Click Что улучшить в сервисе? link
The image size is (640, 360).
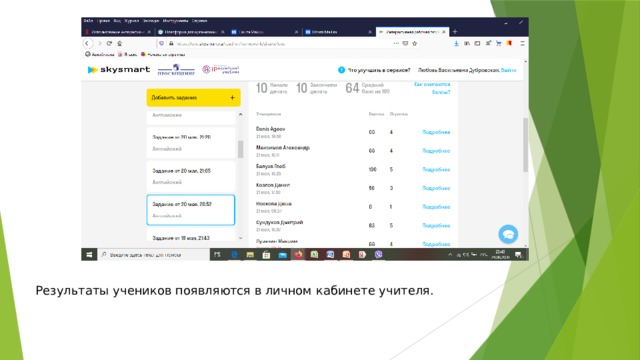379,70
